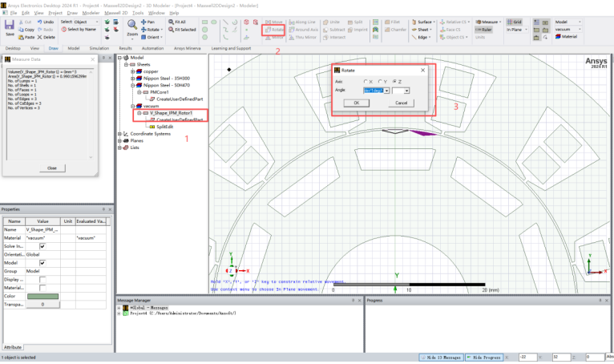The image size is (614, 364).
Task: Select X axis in Rotate dialog
Action: tap(366, 82)
